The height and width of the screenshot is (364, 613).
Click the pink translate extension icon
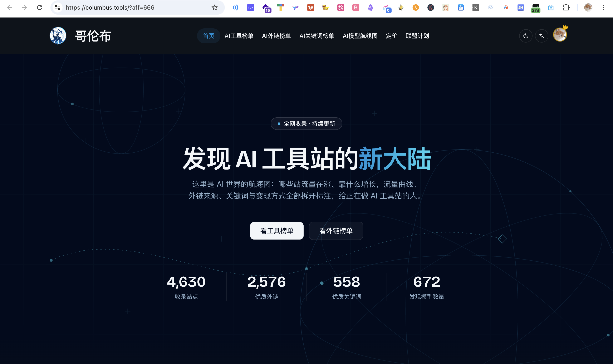[x=340, y=8]
